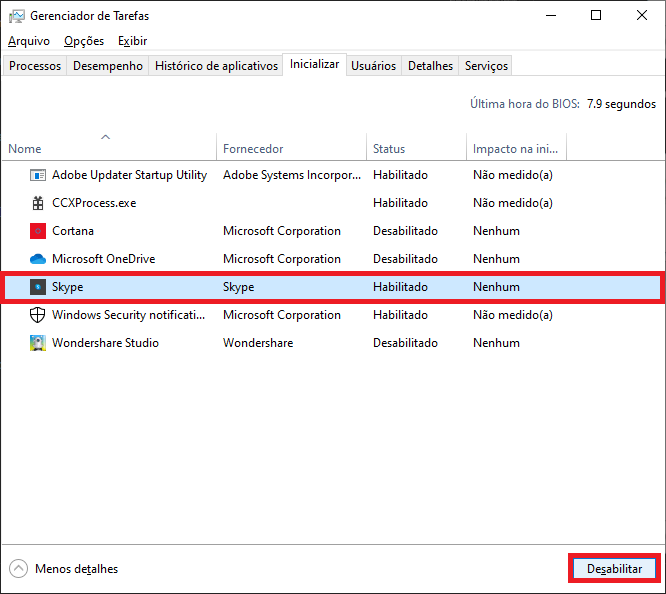Sort by Impacto na inicialização column header

516,147
